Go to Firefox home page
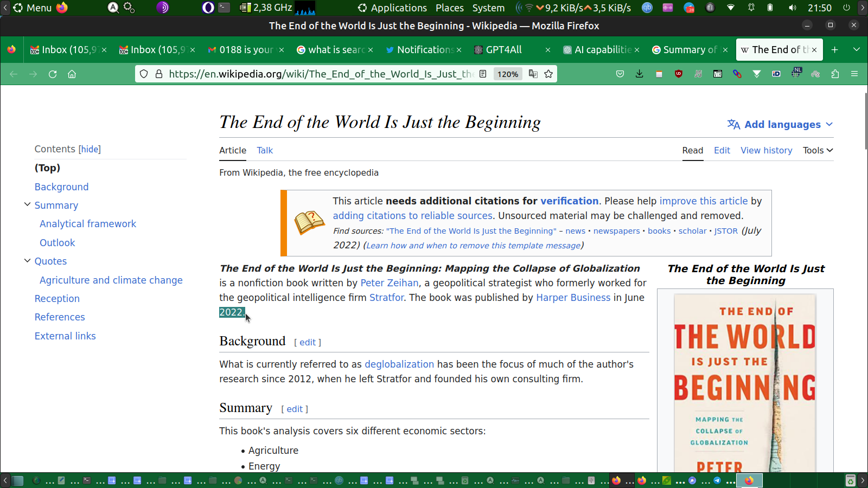The height and width of the screenshot is (488, 868). [x=72, y=74]
